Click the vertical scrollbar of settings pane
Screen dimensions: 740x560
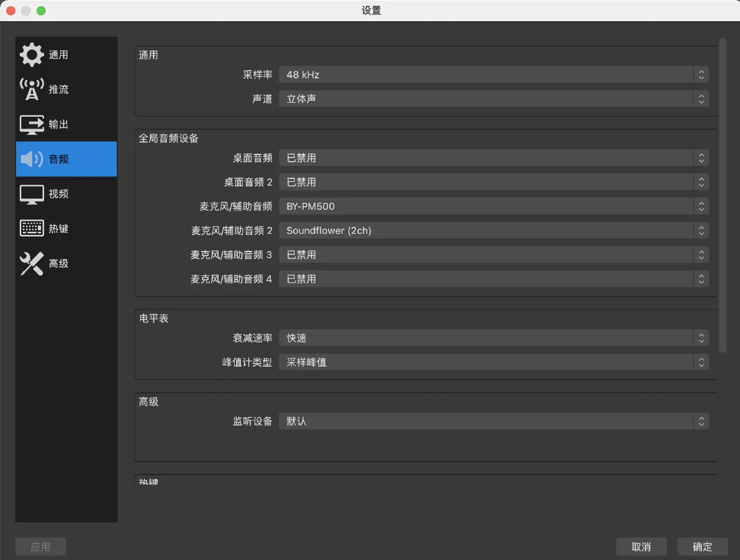click(722, 195)
